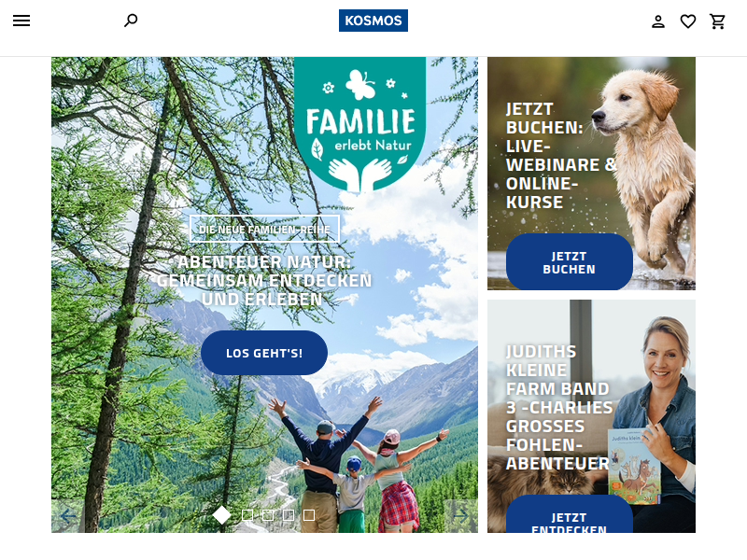Click the JETZT BUCHEN button
This screenshot has height=560, width=747.
(570, 262)
